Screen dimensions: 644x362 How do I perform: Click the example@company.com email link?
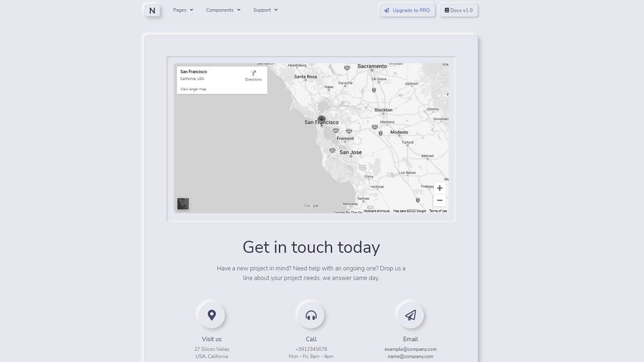410,349
